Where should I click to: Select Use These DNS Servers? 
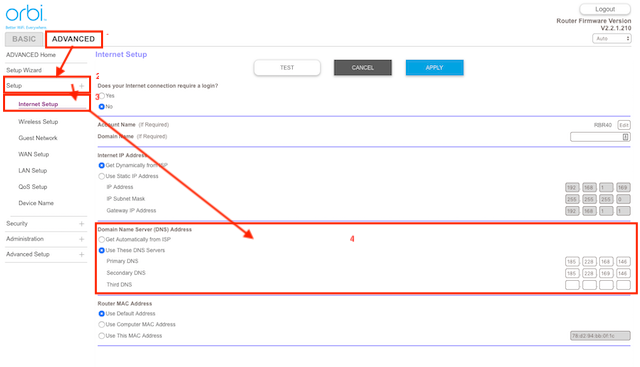pos(102,250)
